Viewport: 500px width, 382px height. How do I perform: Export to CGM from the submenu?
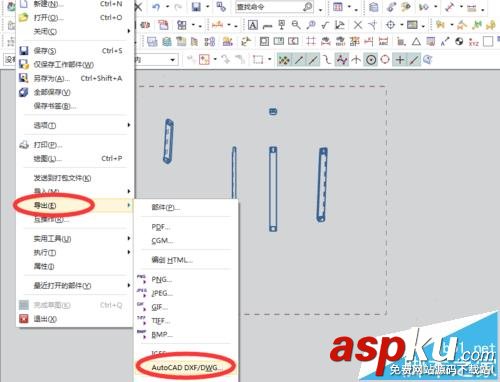(x=186, y=241)
